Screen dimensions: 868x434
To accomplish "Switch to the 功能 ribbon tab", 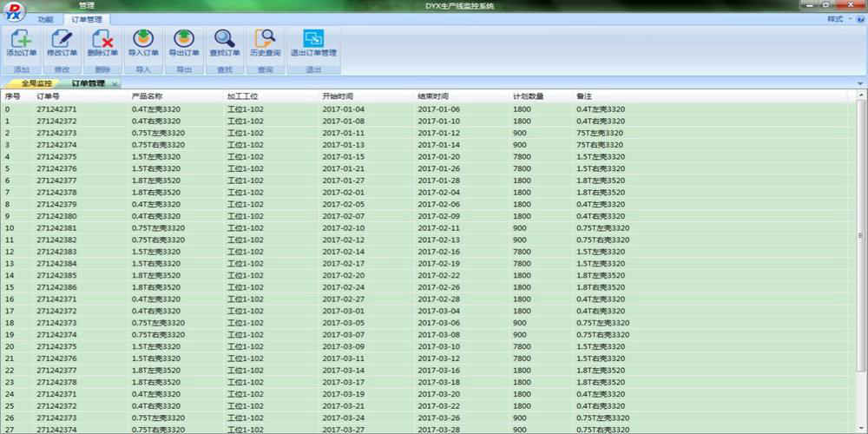I will (45, 19).
